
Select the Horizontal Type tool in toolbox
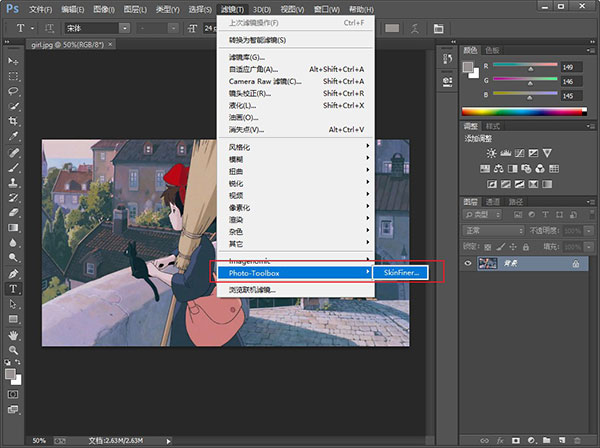pyautogui.click(x=13, y=288)
